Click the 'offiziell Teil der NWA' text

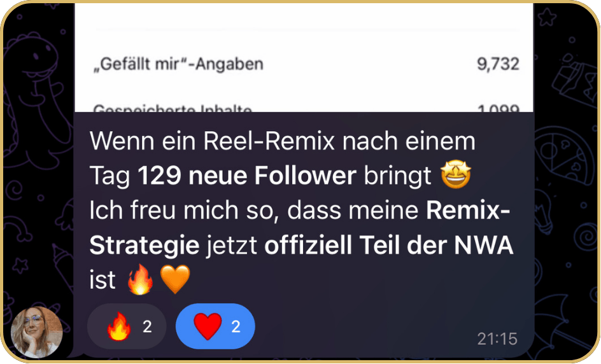[x=388, y=245]
